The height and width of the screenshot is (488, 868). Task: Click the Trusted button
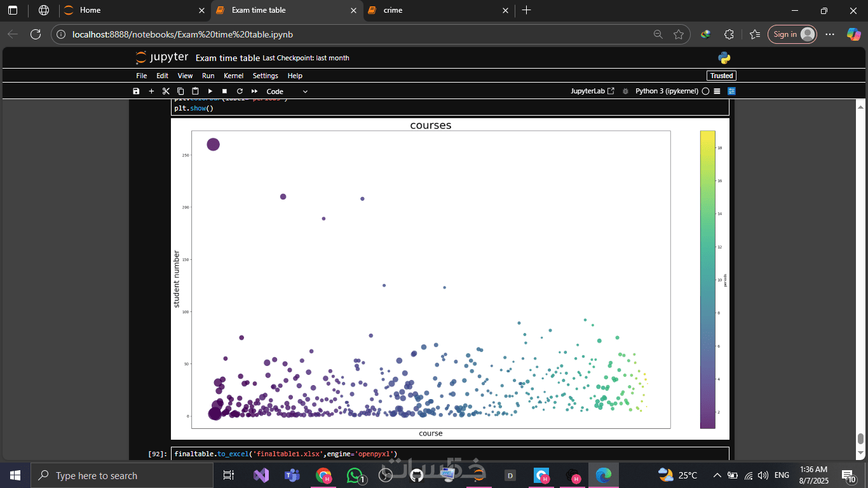(721, 76)
